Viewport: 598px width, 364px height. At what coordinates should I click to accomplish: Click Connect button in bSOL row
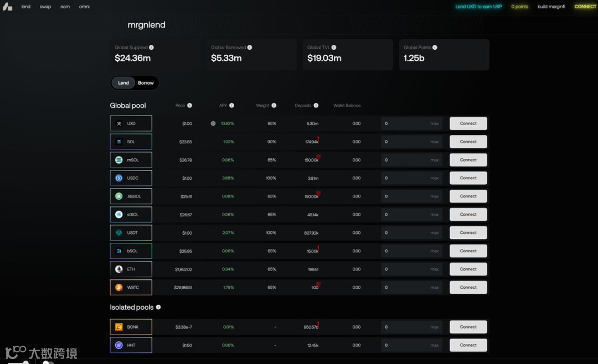(468, 251)
